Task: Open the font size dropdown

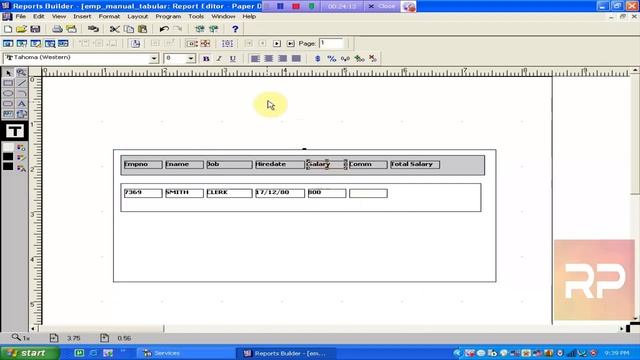Action: 191,58
